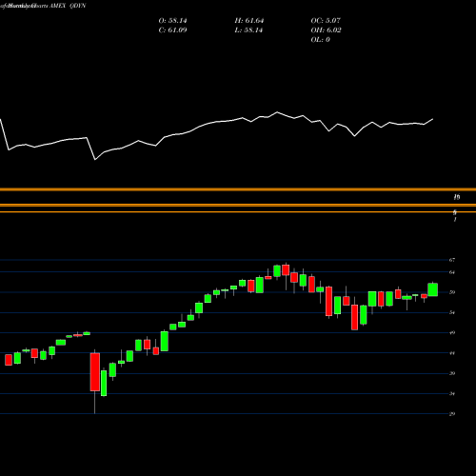This screenshot has height=476, width=476.
Task: Click the close value "C: 61.09"
Action: [172, 30]
